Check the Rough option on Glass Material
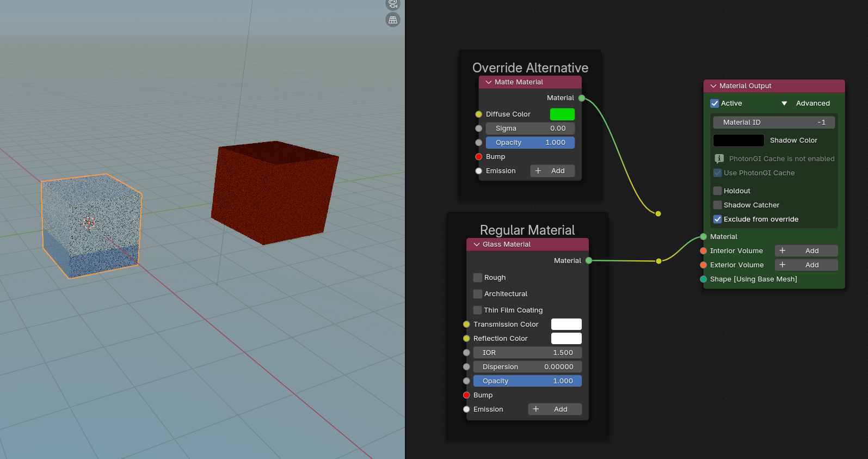This screenshot has width=868, height=459. click(x=478, y=278)
